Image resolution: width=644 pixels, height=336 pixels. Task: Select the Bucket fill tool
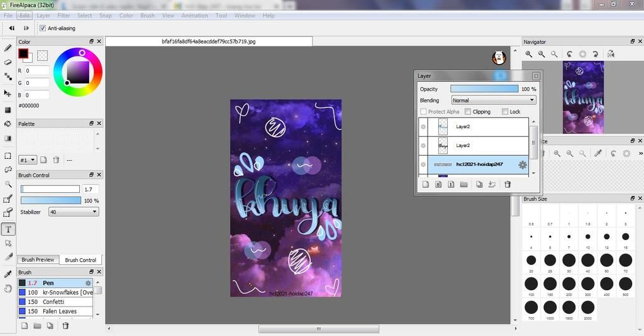(8, 124)
